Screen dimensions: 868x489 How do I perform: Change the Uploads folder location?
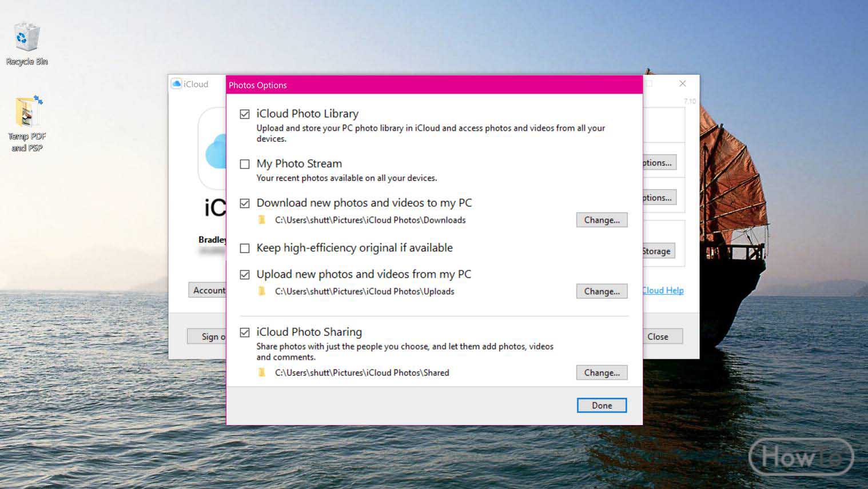[602, 291]
